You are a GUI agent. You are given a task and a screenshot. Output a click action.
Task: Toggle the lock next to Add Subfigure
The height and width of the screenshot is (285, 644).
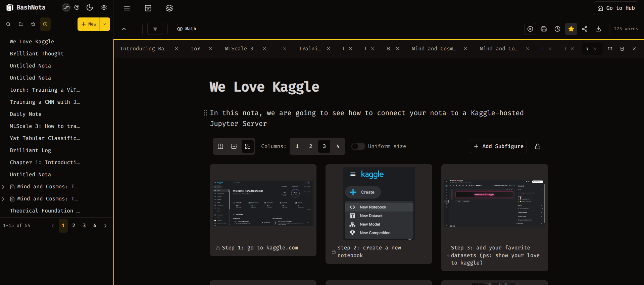538,146
